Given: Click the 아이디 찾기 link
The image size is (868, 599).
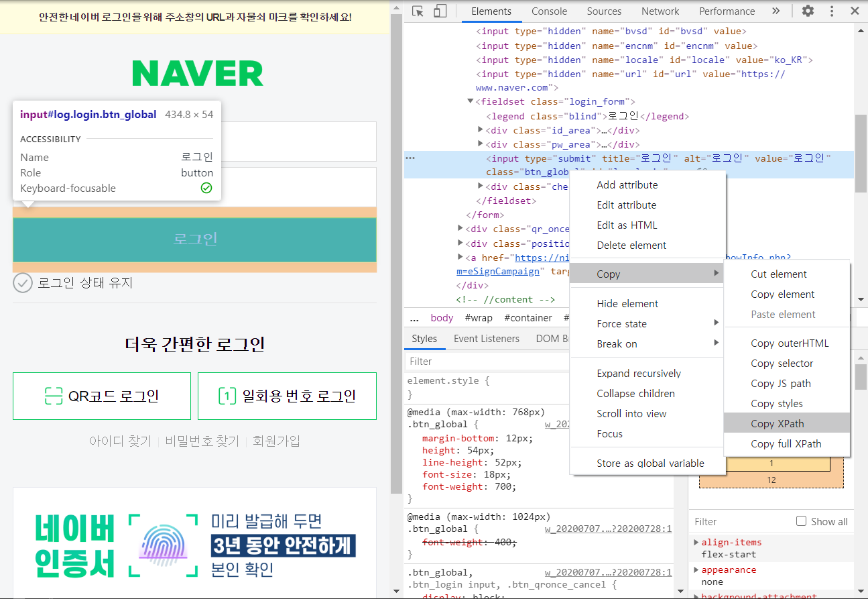Looking at the screenshot, I should point(120,441).
